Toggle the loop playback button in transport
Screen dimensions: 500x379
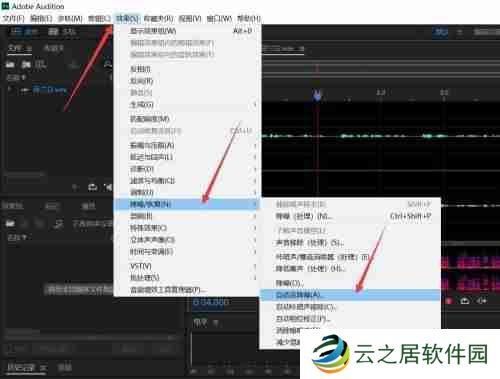(x=465, y=301)
